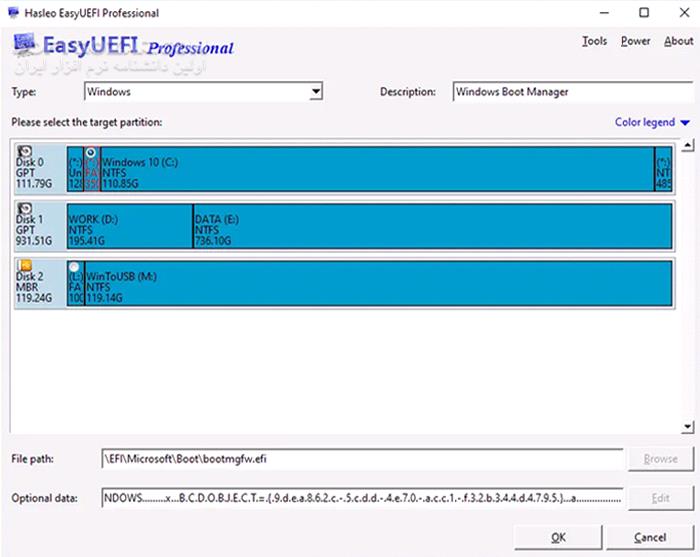Screen dimensions: 700x557
Task: Click the scroll down arrow of partition list
Action: tap(688, 427)
